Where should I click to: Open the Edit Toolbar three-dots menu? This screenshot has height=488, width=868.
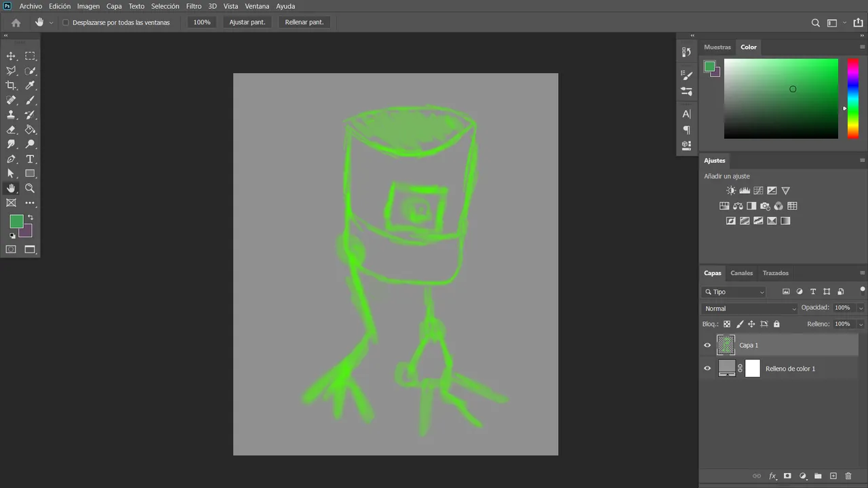30,203
